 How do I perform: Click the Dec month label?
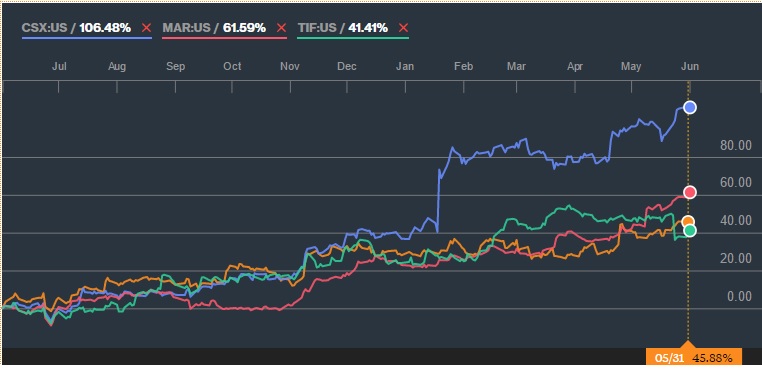click(347, 66)
